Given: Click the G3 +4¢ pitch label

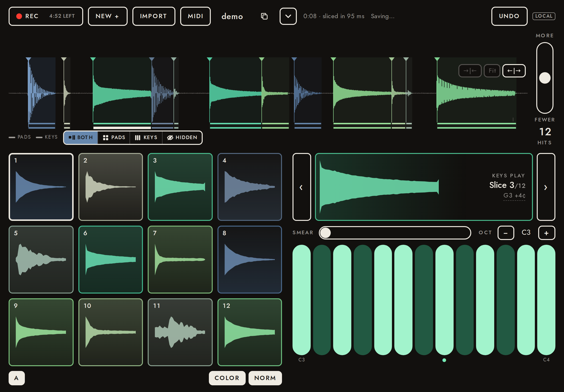Looking at the screenshot, I should (x=514, y=196).
